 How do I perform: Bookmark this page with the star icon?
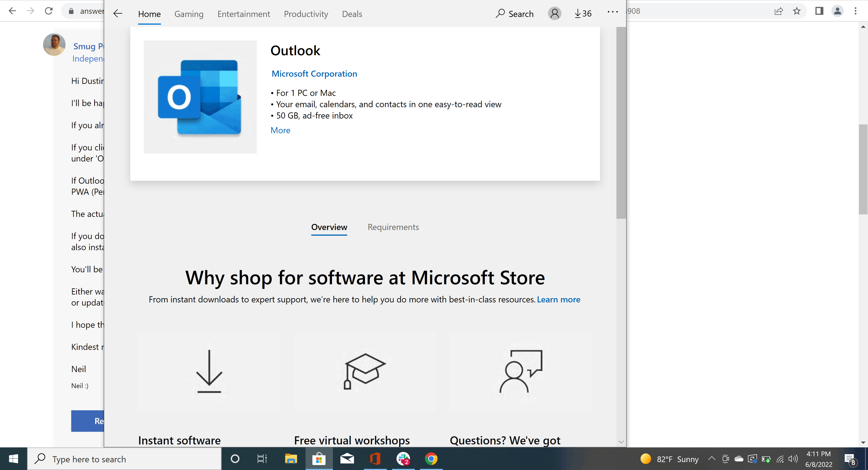tap(797, 11)
